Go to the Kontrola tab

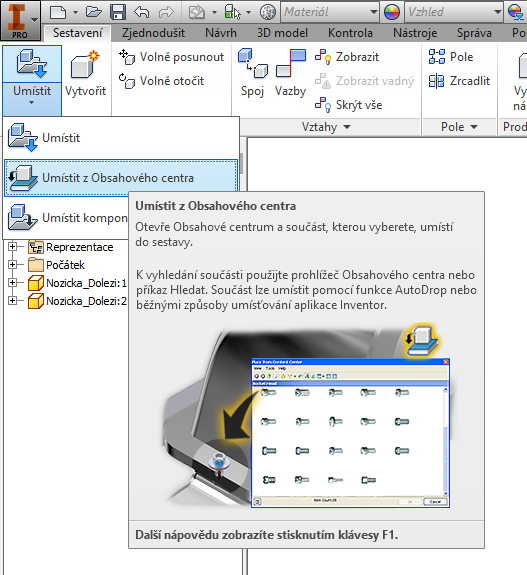point(350,33)
